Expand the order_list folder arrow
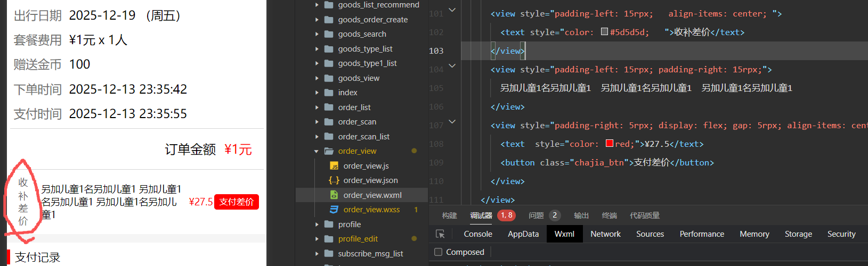 coord(317,107)
